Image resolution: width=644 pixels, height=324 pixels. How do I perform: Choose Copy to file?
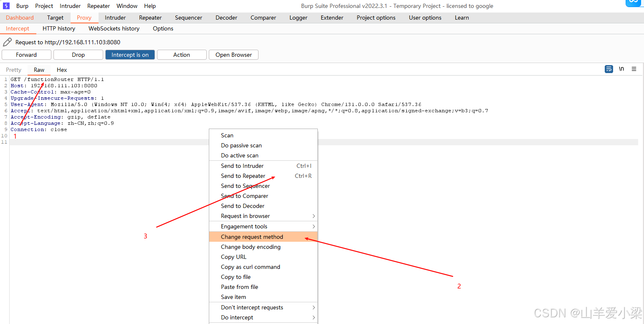(x=263, y=277)
